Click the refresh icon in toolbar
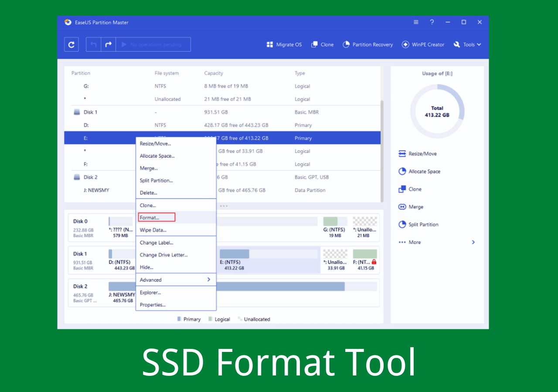 (x=71, y=44)
